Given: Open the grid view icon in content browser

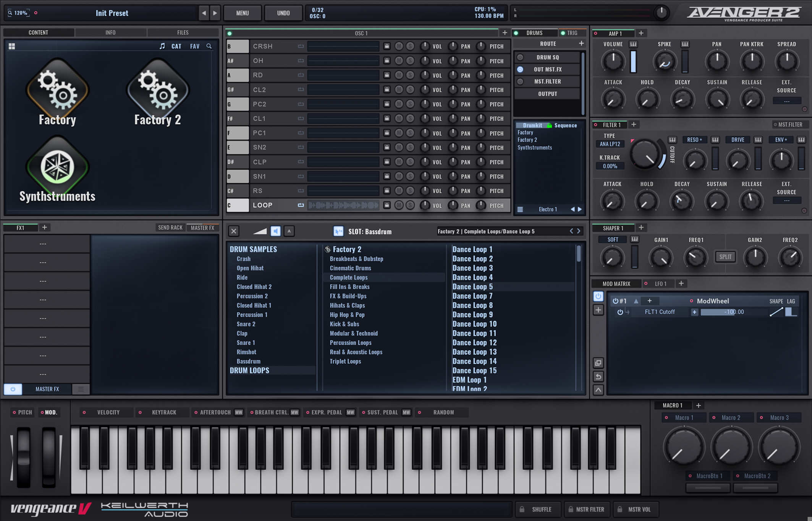Looking at the screenshot, I should coord(12,46).
